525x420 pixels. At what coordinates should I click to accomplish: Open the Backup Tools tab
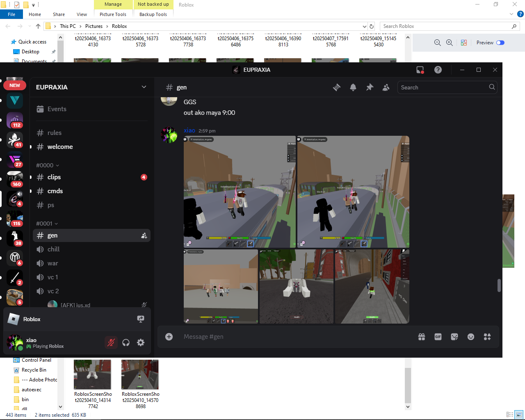point(153,14)
